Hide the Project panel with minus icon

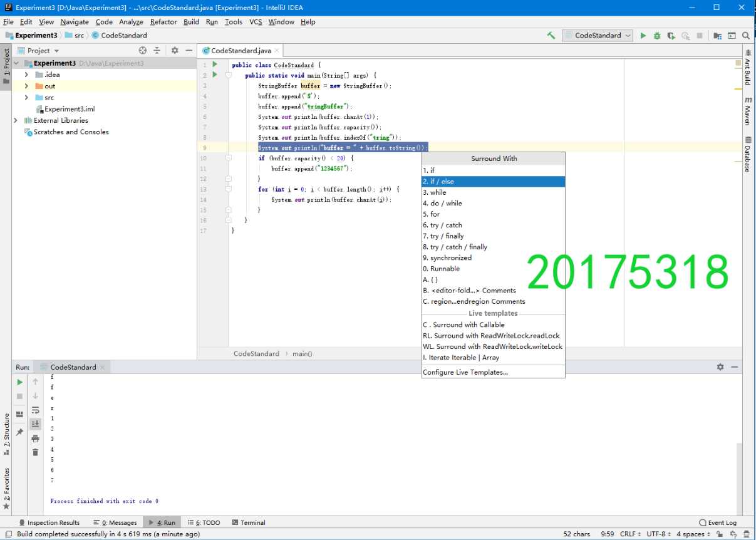189,51
